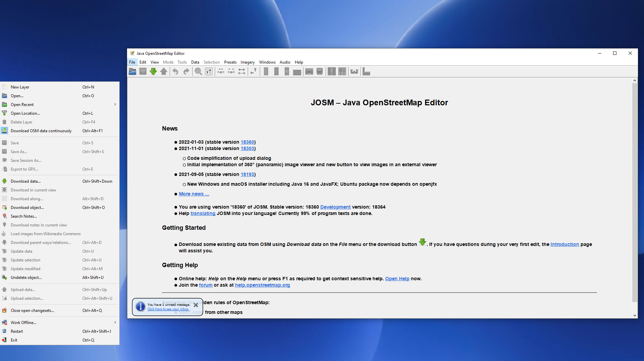This screenshot has height=361, width=644.
Task: Open stable version 18360 link
Action: [247, 142]
